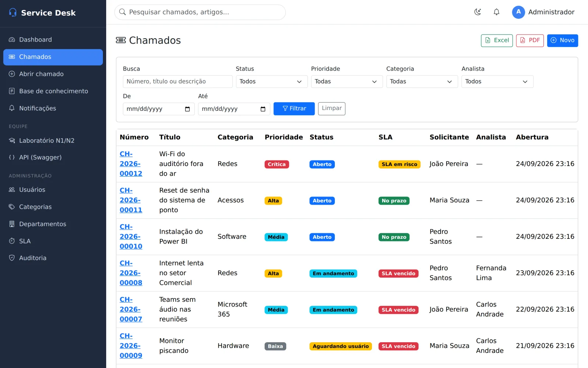Open Laboratório N1/N2
The image size is (588, 368).
(x=53, y=141)
